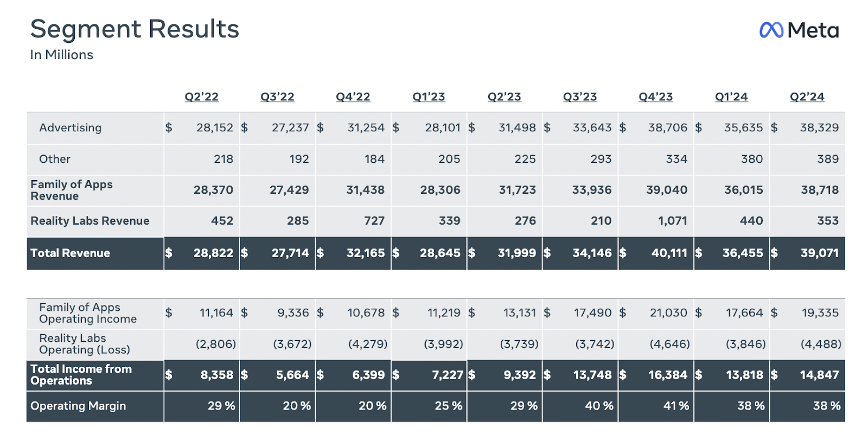Click the Meta infinity logo icon
Screen dimensions: 868x434
[771, 30]
